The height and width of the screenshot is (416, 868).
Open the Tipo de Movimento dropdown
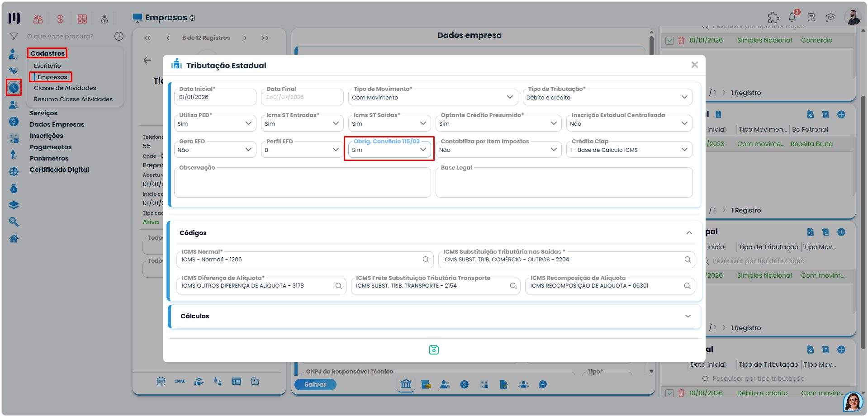tap(433, 97)
